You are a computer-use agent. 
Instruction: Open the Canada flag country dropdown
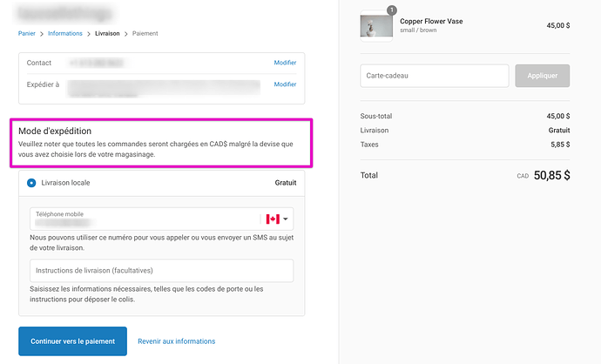tap(277, 219)
